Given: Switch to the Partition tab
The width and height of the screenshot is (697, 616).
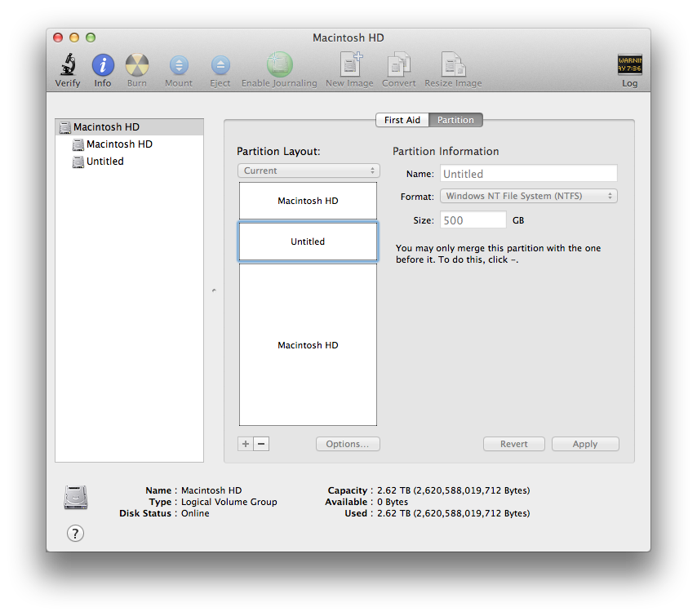Looking at the screenshot, I should pyautogui.click(x=455, y=120).
